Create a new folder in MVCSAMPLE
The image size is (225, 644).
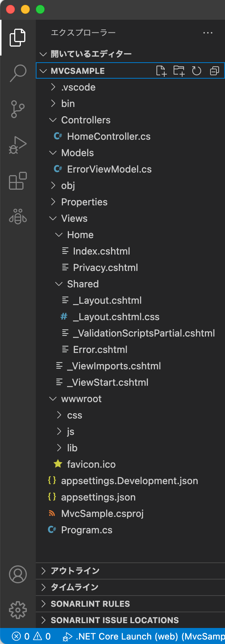click(179, 70)
